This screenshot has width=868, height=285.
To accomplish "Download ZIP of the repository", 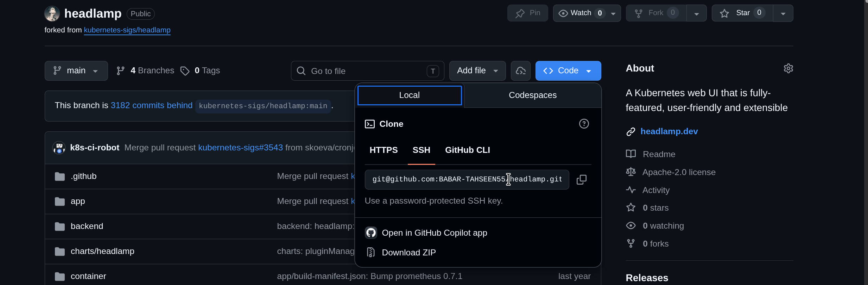I will click(409, 253).
